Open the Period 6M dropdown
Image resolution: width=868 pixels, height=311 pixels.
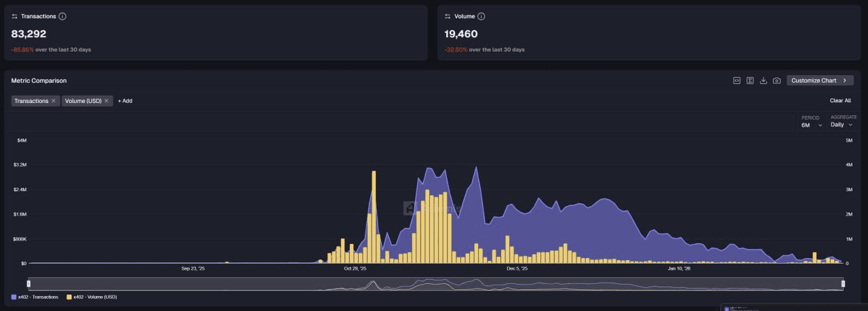pos(811,125)
